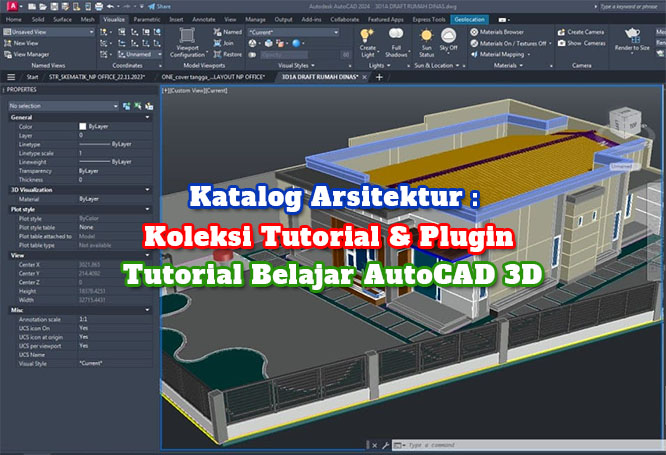Click the Opacity value field in Visual Styles

pos(284,54)
